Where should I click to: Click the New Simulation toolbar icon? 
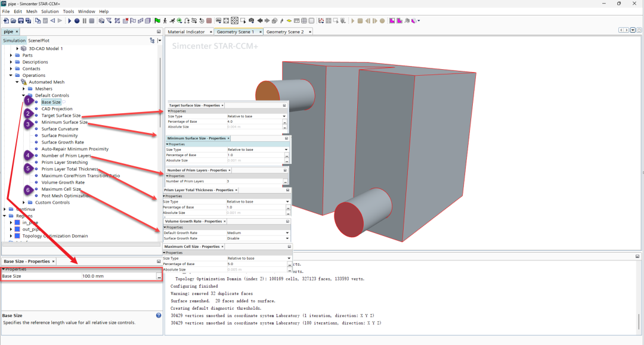[x=6, y=20]
